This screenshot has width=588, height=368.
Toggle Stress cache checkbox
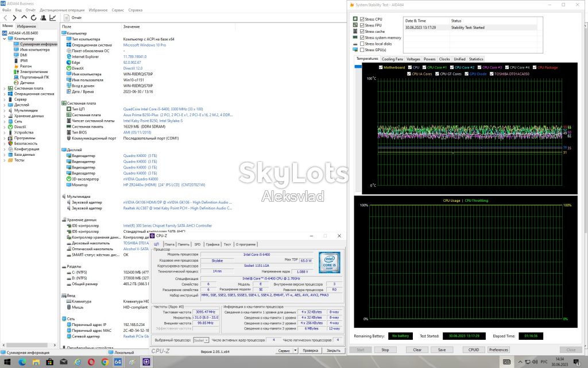pos(362,32)
